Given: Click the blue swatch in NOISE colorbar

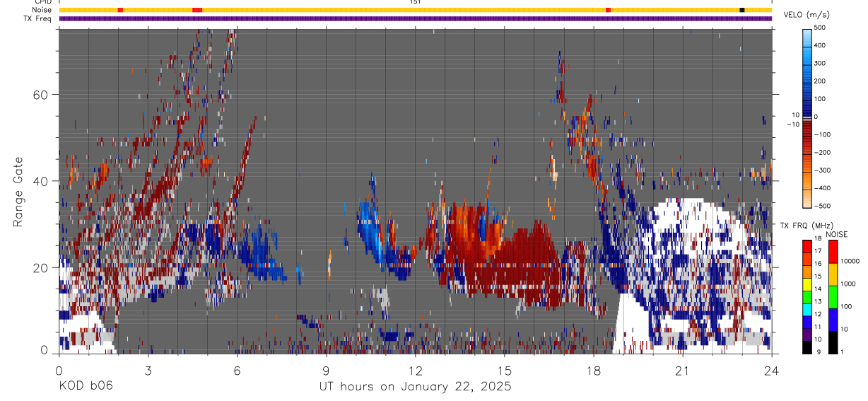Looking at the screenshot, I should pyautogui.click(x=833, y=320).
